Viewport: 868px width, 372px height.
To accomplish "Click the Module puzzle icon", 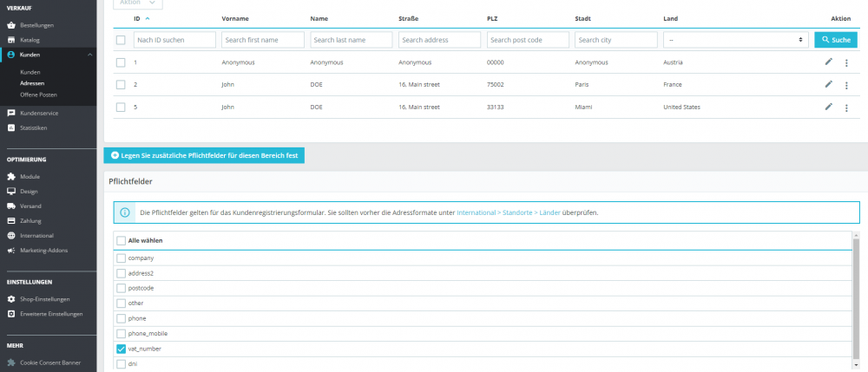I will (10, 176).
